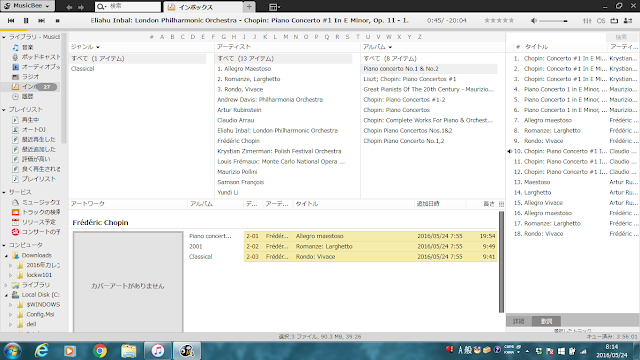Add a new tab with plus button
This screenshot has height=360, width=640.
[249, 7]
